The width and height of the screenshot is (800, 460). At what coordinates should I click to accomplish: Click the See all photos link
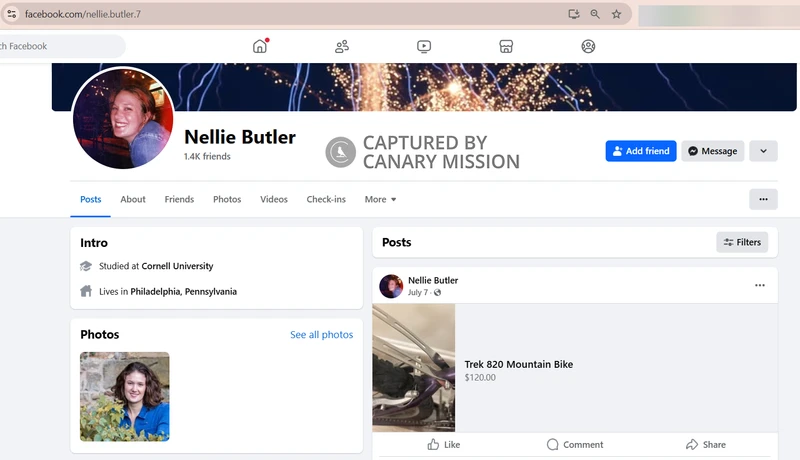[321, 335]
